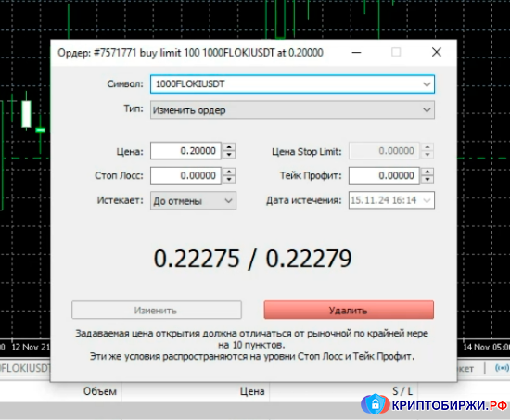Open the Символ dropdown list
Screen dimensions: 510x420
pyautogui.click(x=427, y=84)
